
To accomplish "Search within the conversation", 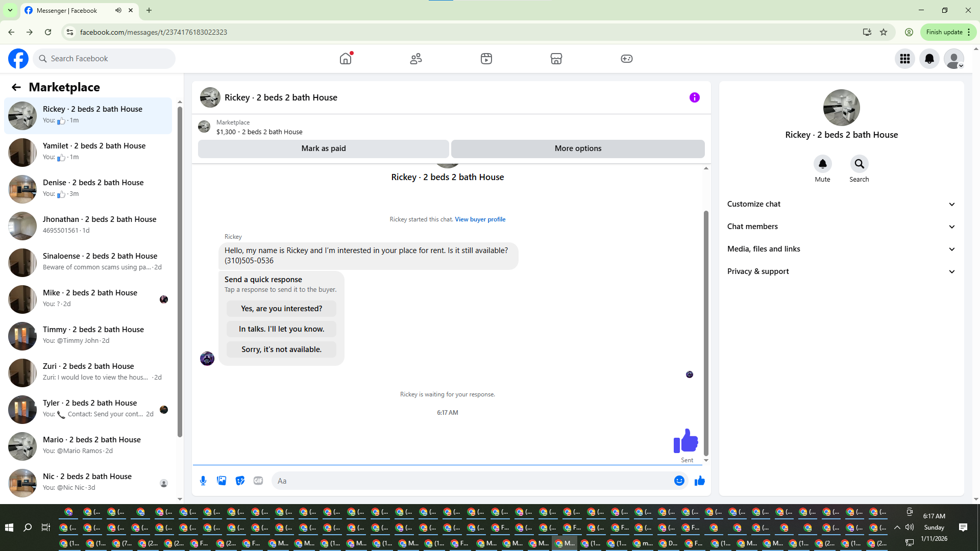I will click(x=860, y=164).
